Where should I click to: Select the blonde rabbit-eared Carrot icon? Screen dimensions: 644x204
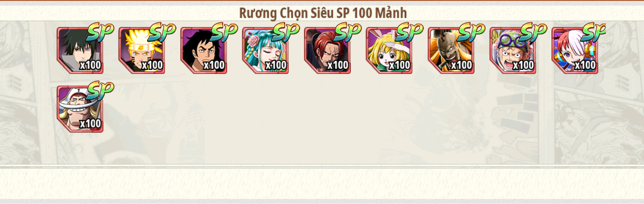tap(389, 50)
